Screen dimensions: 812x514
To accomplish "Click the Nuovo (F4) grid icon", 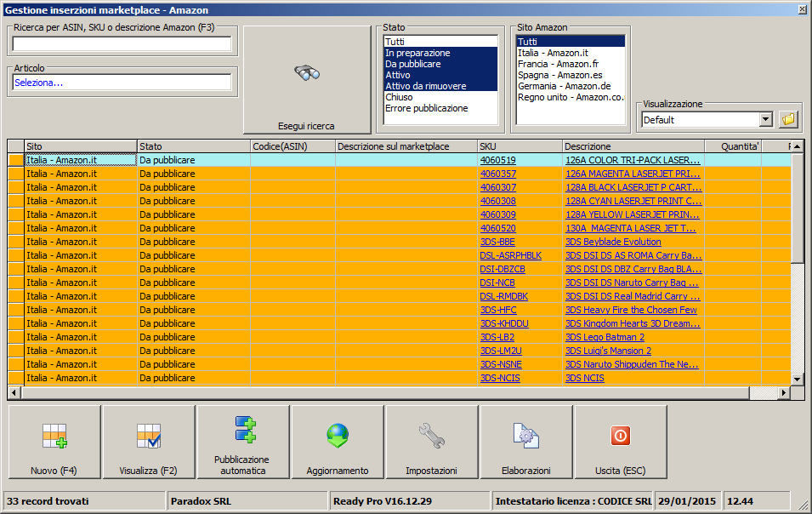I will coord(54,437).
